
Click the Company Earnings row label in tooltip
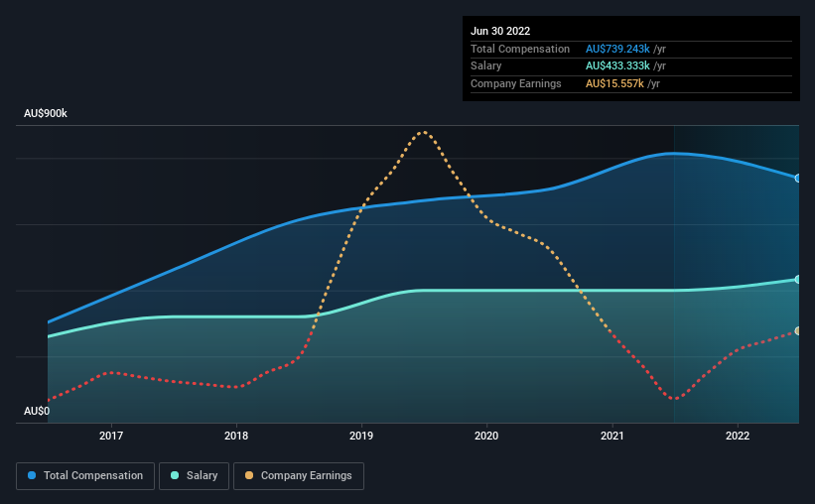[515, 83]
